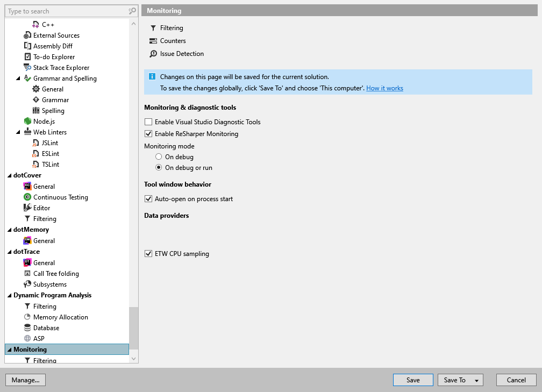Click the Node.js icon in the sidebar

point(27,121)
